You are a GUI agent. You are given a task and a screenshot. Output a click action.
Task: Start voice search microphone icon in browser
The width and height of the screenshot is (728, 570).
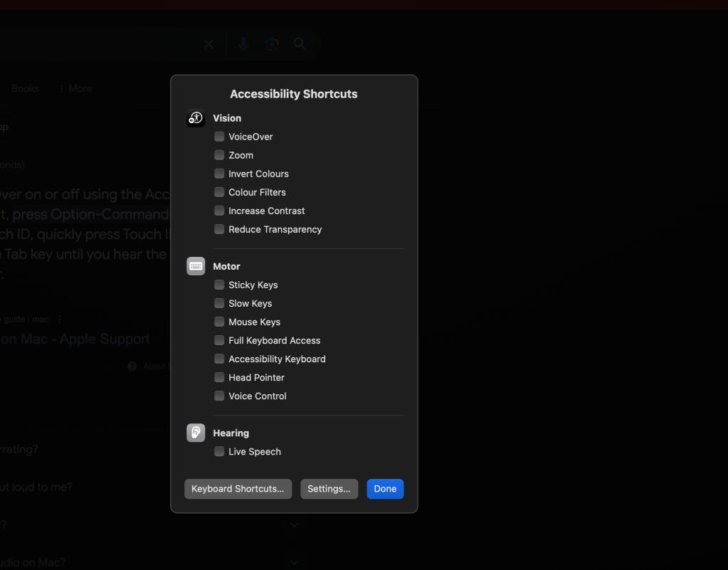[x=243, y=44]
